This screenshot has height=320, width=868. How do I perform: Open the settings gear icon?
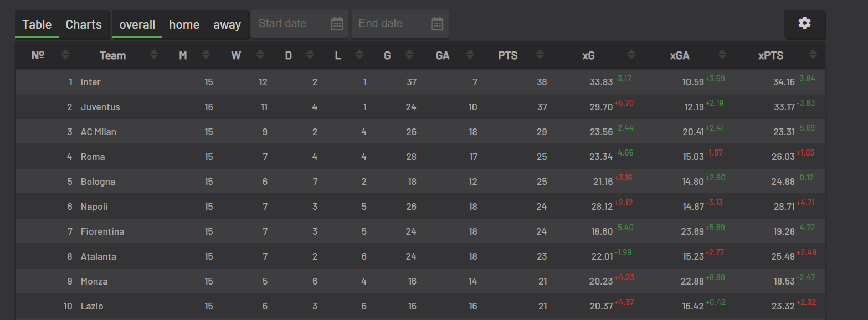(804, 23)
